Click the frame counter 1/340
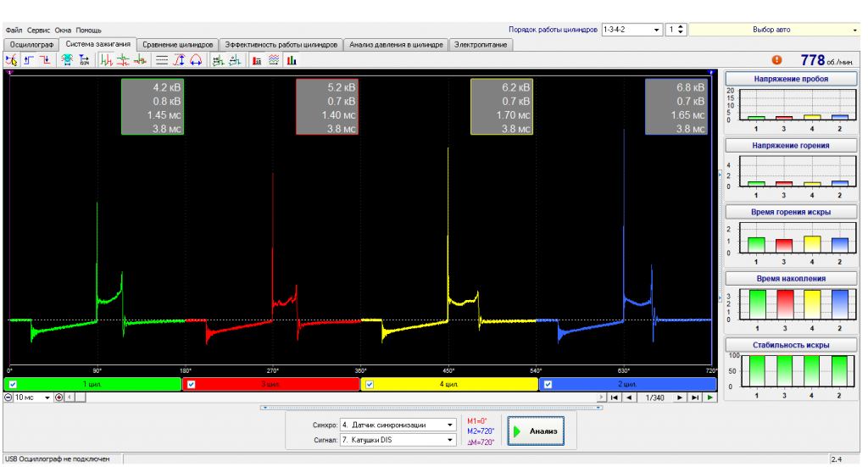The height and width of the screenshot is (467, 868). (655, 398)
